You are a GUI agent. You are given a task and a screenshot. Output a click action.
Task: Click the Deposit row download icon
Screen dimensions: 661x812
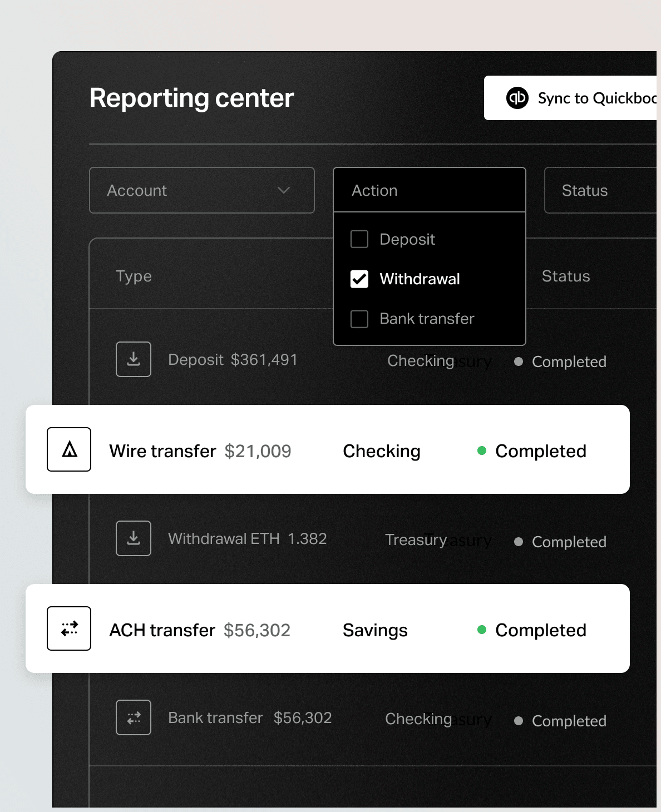pos(133,359)
